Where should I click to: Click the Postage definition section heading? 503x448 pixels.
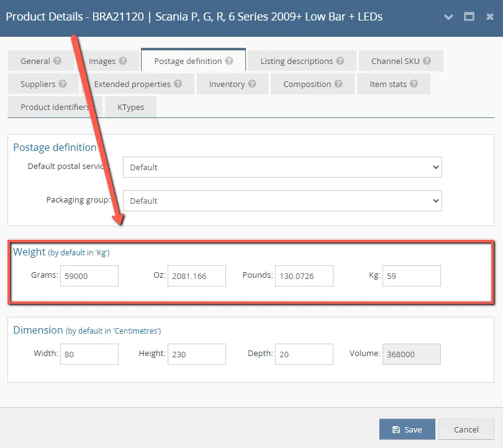pos(55,147)
